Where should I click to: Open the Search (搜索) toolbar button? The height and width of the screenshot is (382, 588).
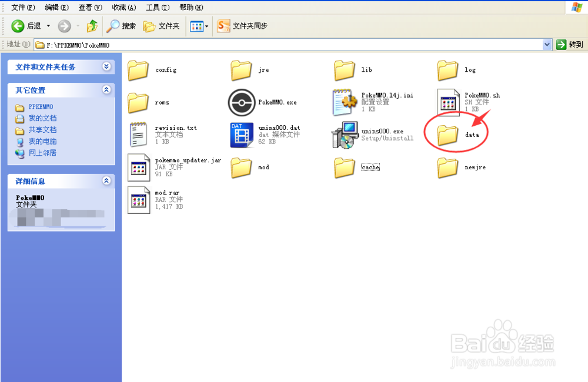tap(121, 26)
